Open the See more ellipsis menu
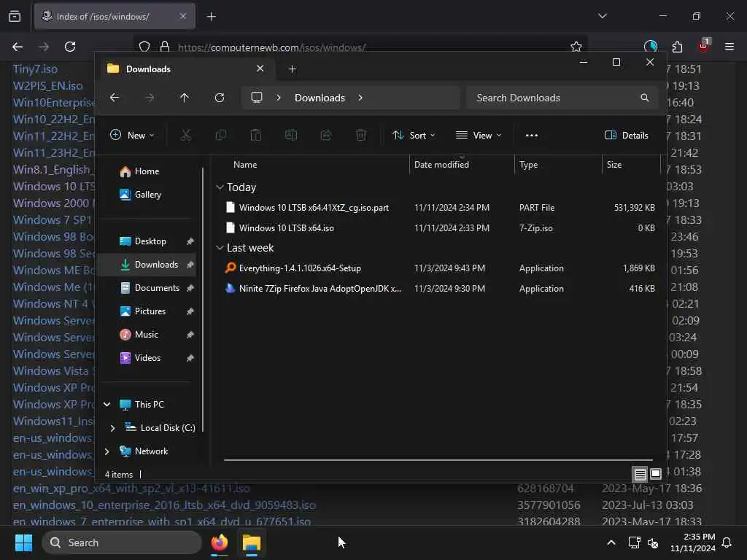The height and width of the screenshot is (560, 747). pyautogui.click(x=532, y=135)
